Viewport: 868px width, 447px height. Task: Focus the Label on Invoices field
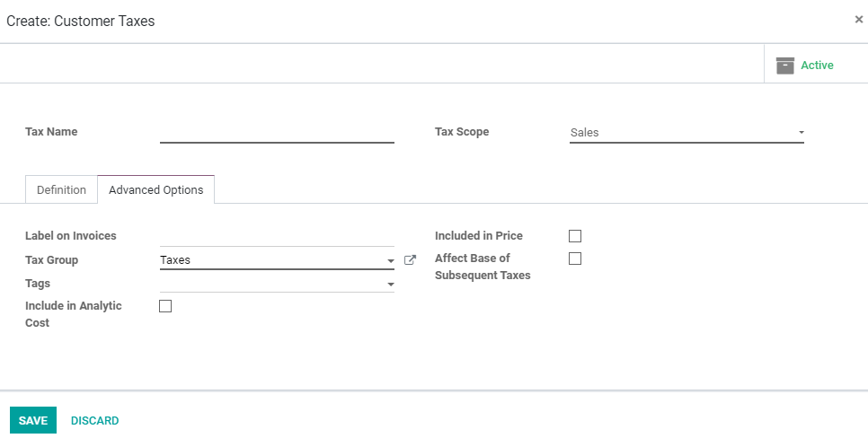coord(277,236)
